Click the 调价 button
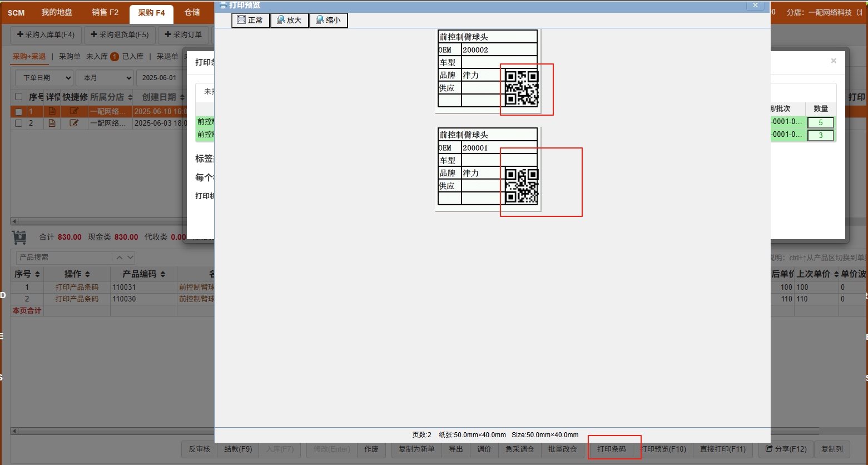 click(x=484, y=449)
